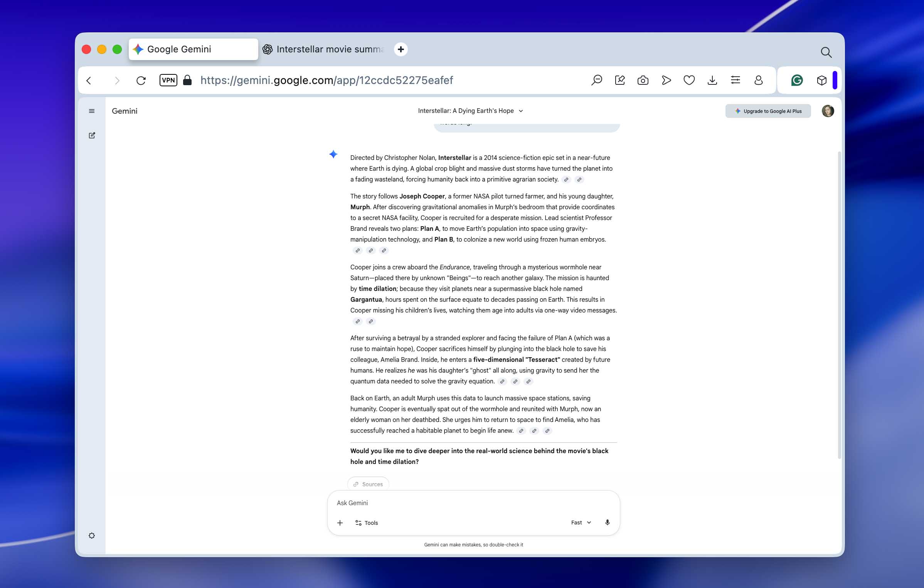
Task: Switch to the Interstellar movie summary tab
Action: click(325, 49)
